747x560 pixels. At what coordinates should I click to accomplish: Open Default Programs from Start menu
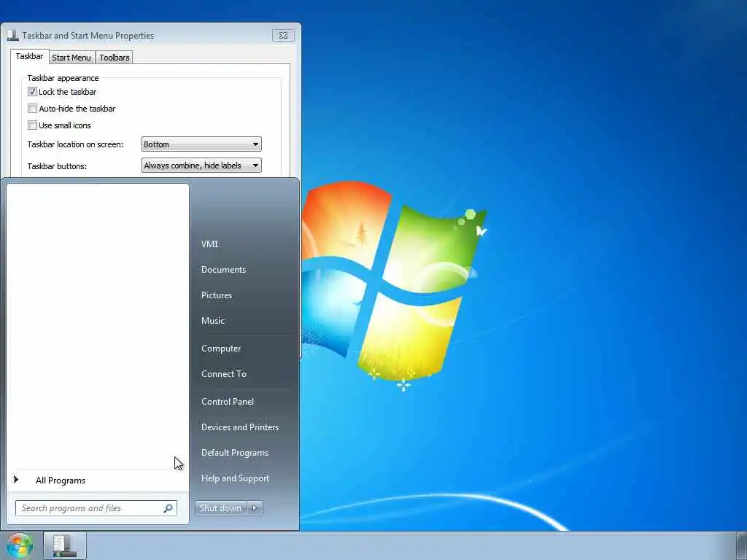point(234,453)
